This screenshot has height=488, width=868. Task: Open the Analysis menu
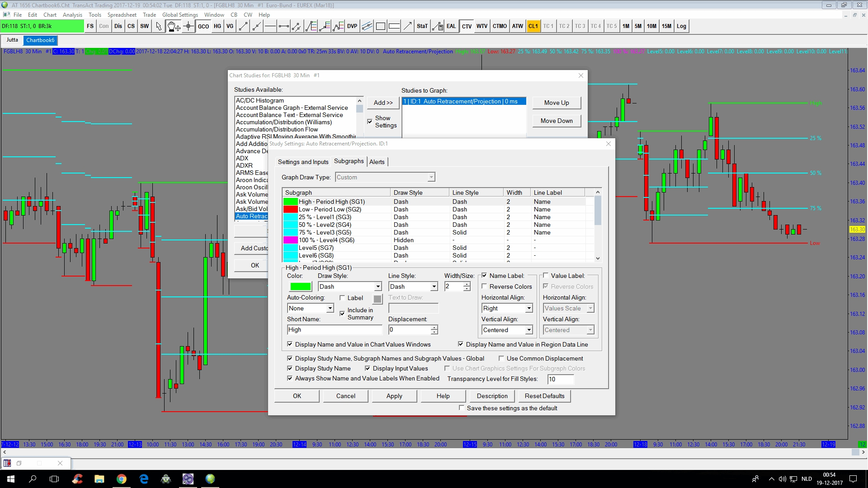coord(72,15)
